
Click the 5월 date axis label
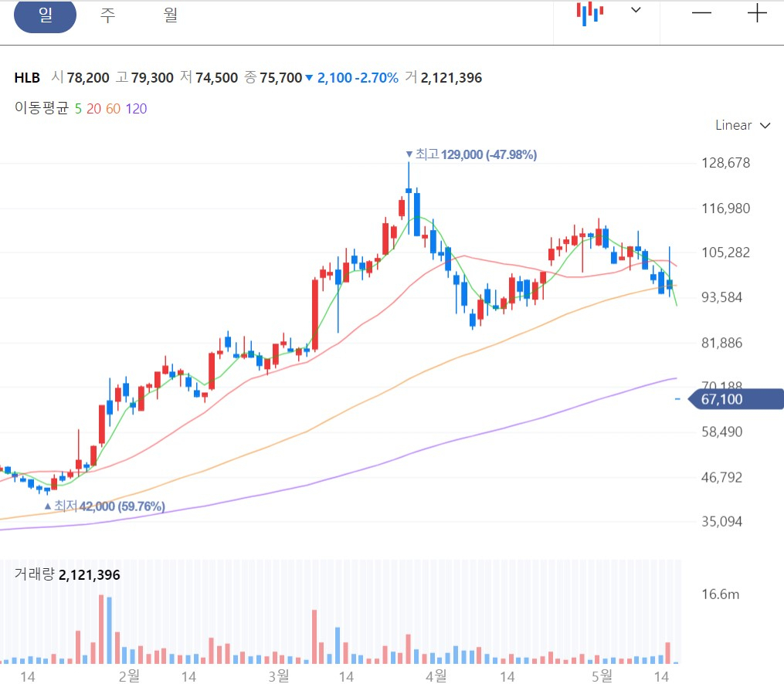click(x=602, y=676)
